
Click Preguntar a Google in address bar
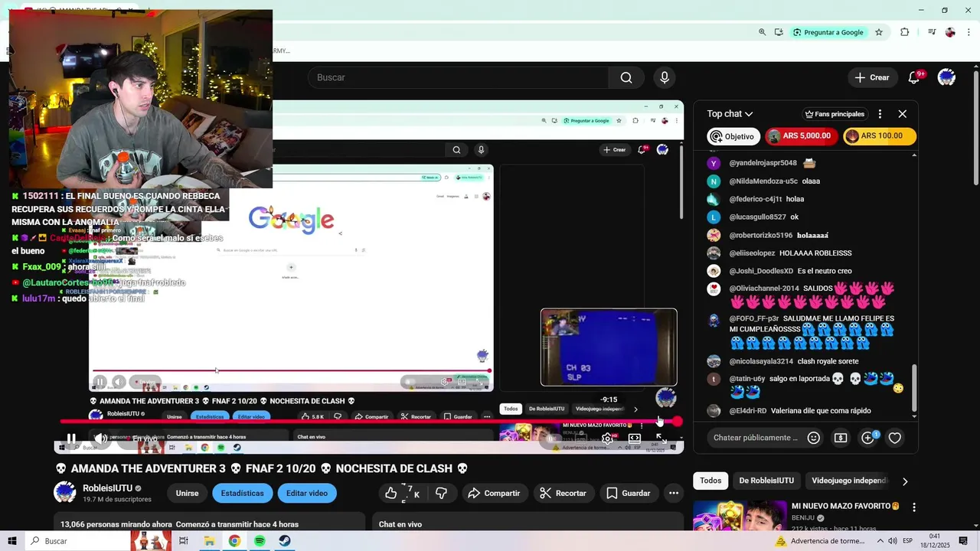pos(828,32)
